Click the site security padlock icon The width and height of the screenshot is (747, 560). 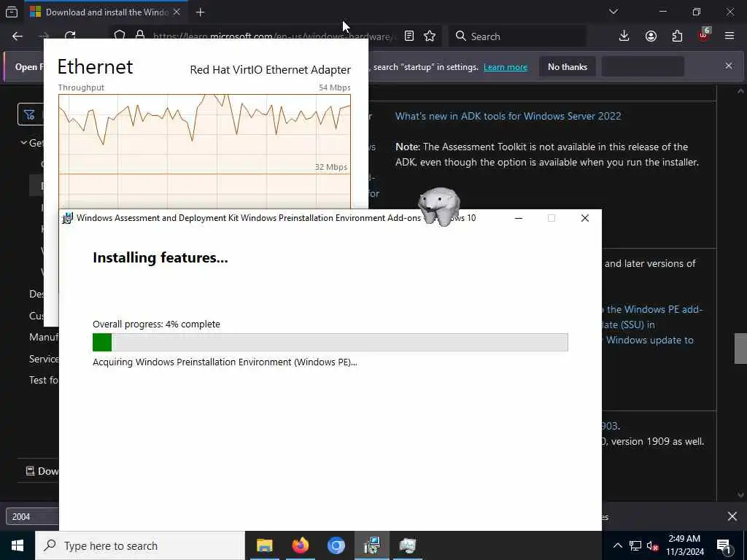point(139,35)
